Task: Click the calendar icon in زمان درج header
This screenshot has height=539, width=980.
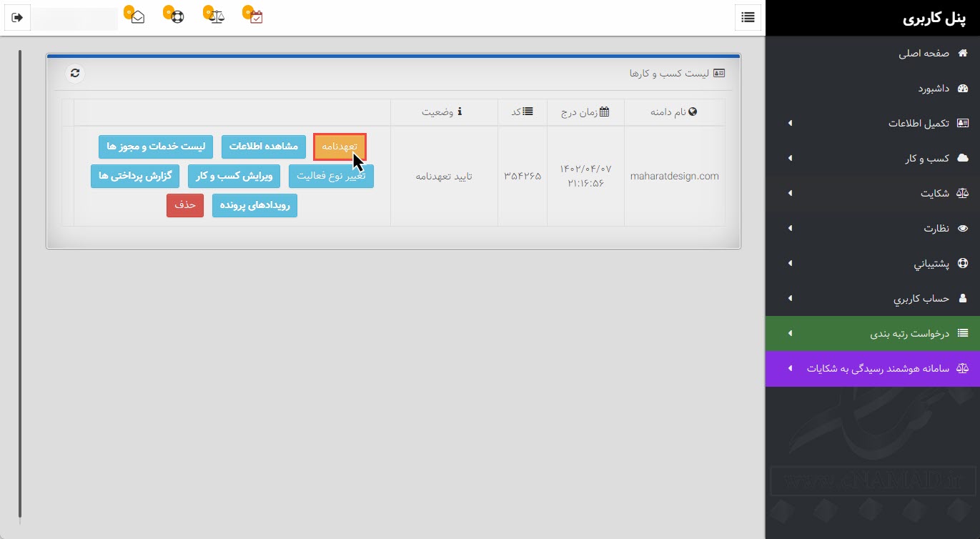Action: 605,112
